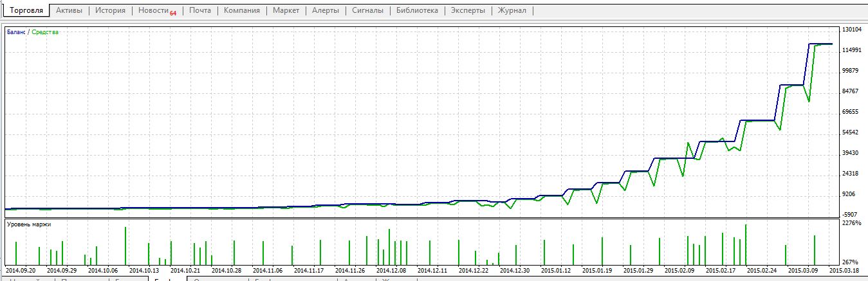
Task: Click the 267% margin level value
Action: tap(850, 262)
